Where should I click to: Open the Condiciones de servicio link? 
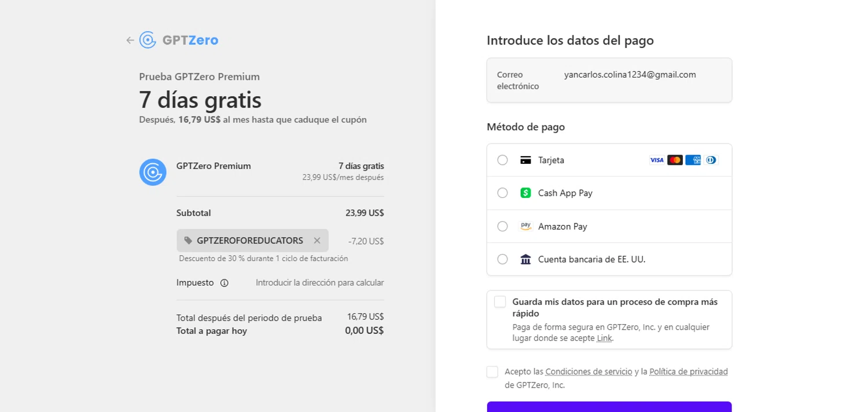coord(589,371)
